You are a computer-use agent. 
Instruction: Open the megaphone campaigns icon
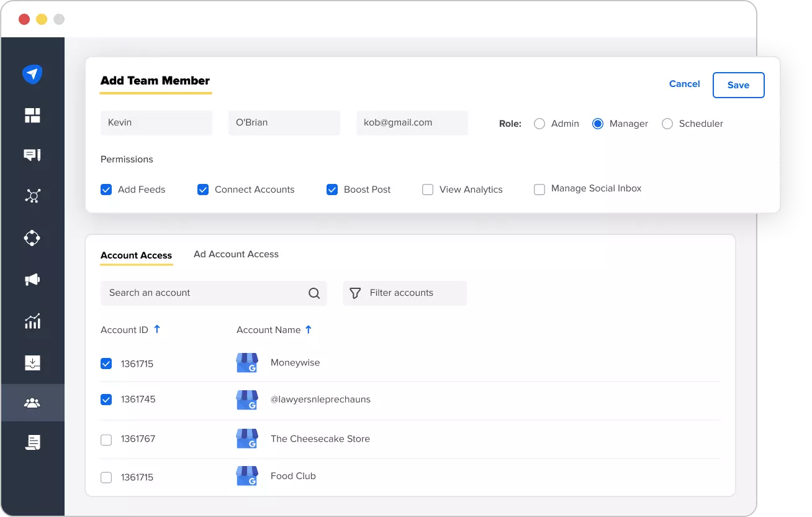(32, 280)
